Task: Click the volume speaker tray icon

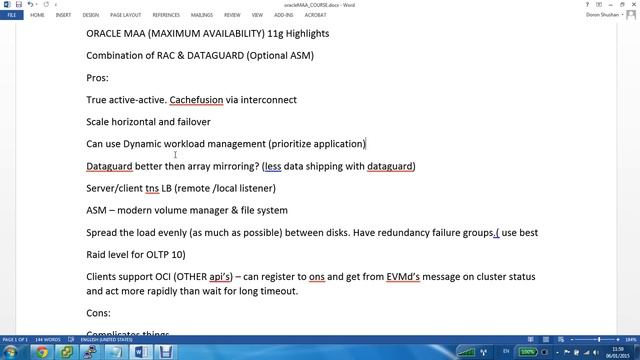Action: tap(596, 352)
